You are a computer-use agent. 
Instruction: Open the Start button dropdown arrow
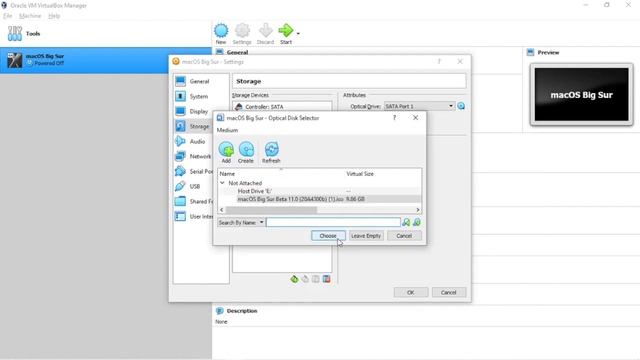(x=298, y=33)
